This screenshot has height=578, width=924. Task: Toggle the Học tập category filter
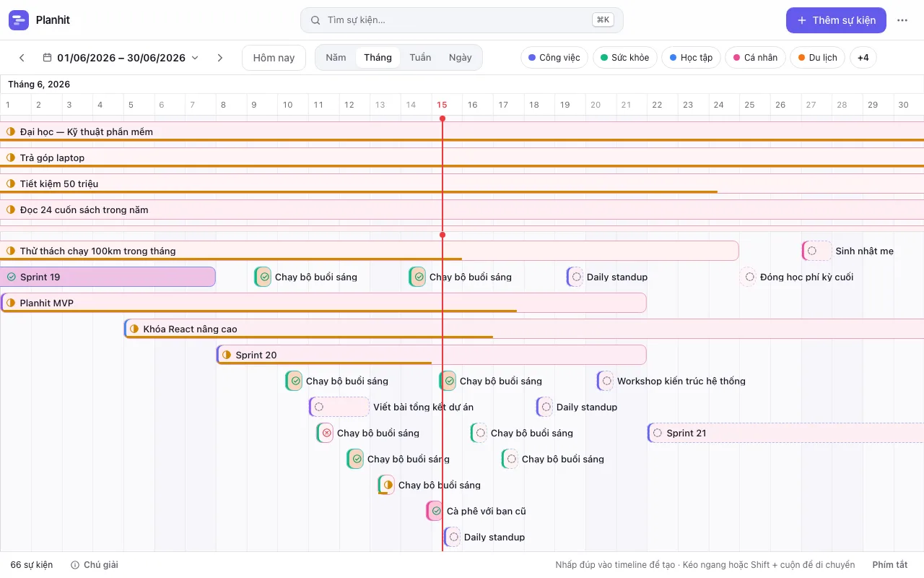[692, 58]
